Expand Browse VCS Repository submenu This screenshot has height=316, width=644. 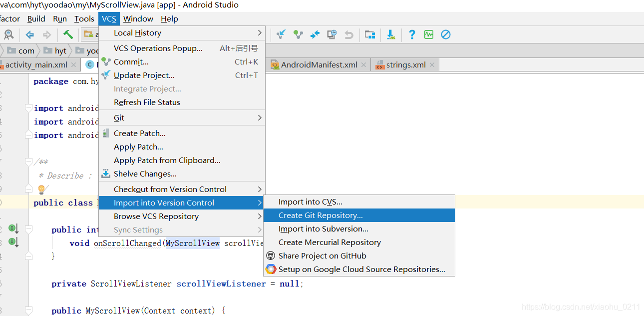[182, 216]
